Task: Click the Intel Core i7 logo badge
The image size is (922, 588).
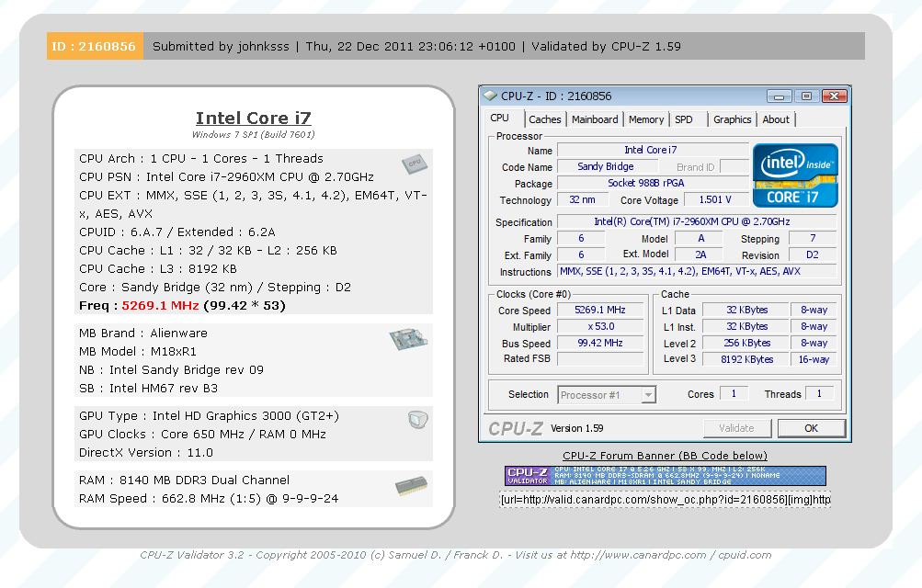Action: coord(795,175)
